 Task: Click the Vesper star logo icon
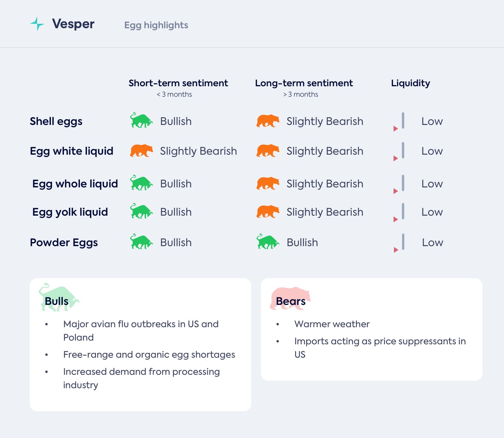(x=37, y=24)
